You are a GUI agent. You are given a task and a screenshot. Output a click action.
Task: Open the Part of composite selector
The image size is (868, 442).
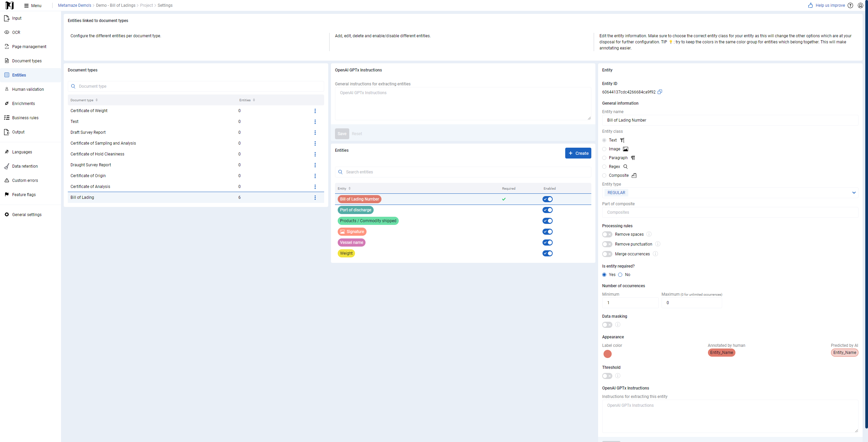[x=730, y=212]
